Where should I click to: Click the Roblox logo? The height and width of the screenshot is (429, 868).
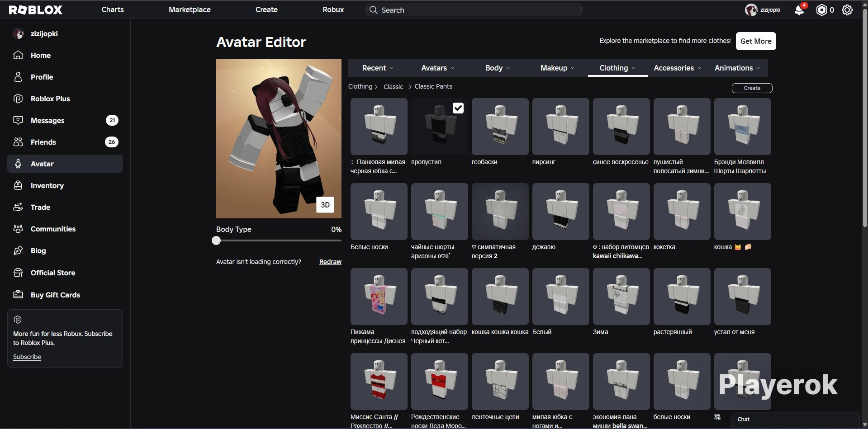(x=36, y=10)
